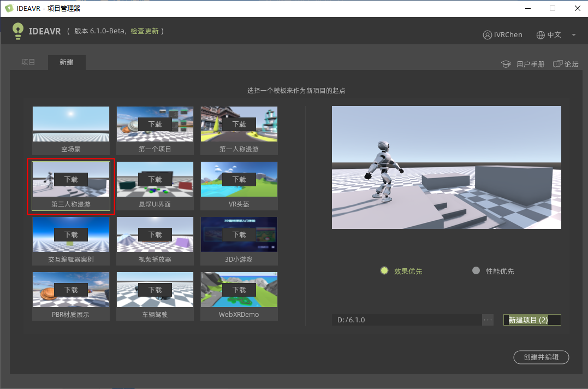Switch to the 项目 tab
The width and height of the screenshot is (588, 389).
click(x=28, y=62)
